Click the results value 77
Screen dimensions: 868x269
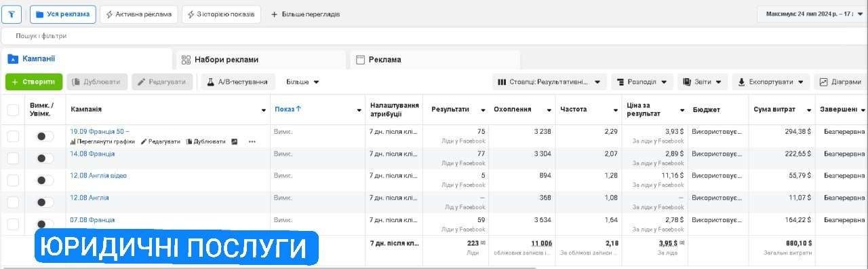(481, 154)
